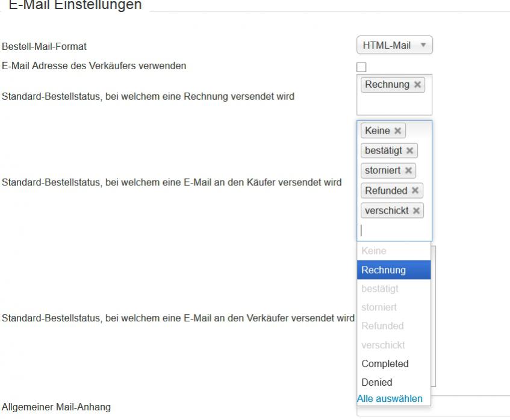Click the search field below verschickt tag

pyautogui.click(x=394, y=230)
